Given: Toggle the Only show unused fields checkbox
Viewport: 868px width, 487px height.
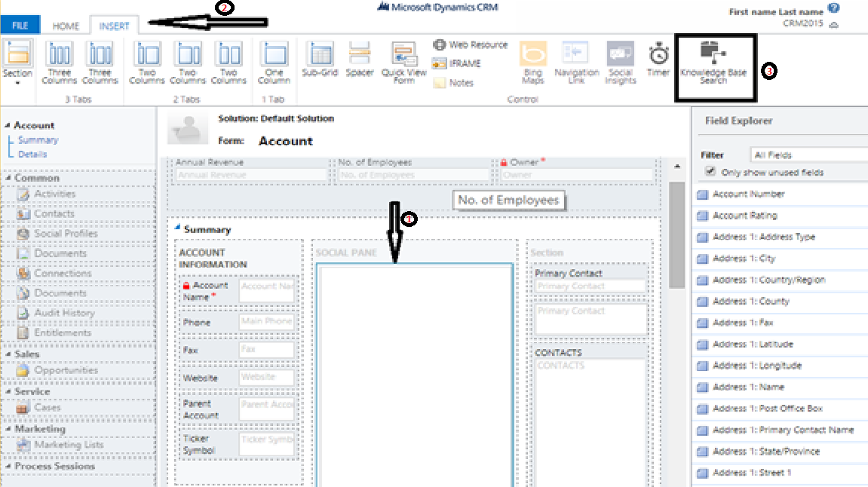Looking at the screenshot, I should [x=710, y=171].
